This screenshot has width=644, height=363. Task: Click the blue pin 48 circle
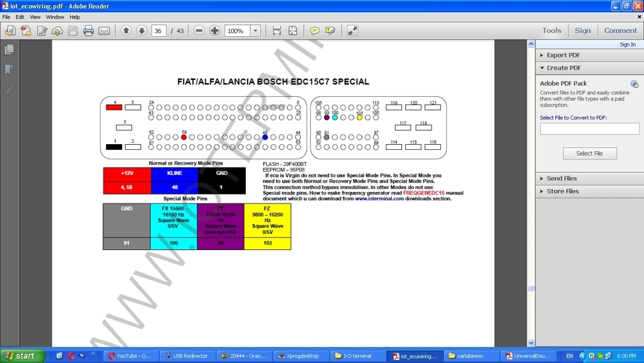coord(265,137)
